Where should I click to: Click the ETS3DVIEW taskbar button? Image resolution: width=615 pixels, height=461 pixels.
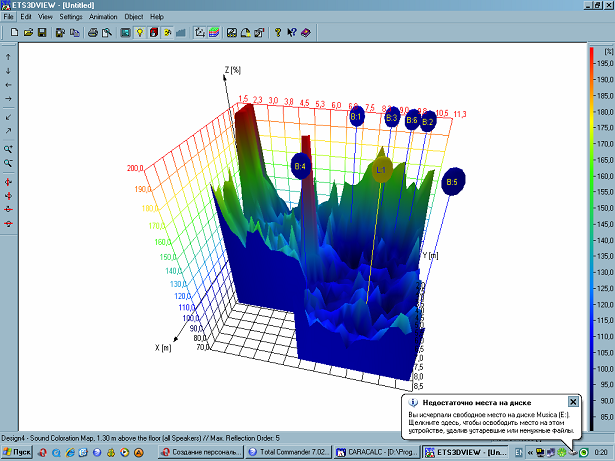466,452
